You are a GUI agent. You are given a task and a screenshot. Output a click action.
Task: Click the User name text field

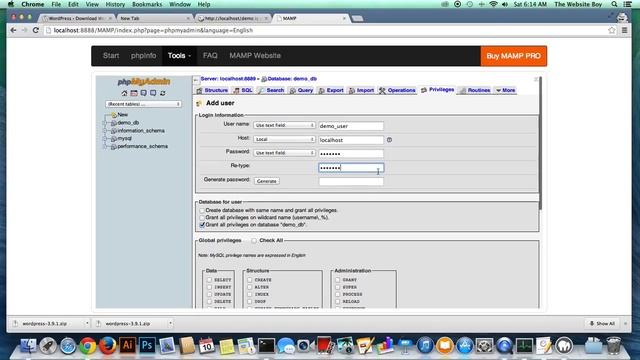(x=351, y=126)
